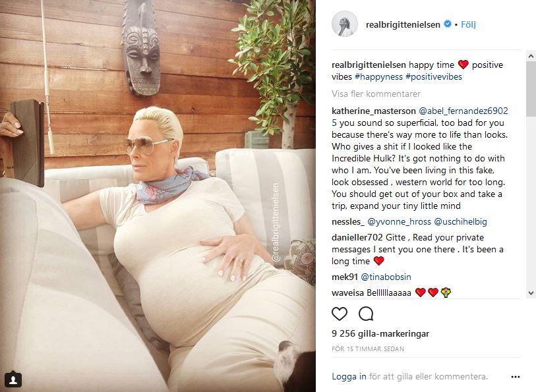Like the post with the heart icon
536x392 pixels.
coord(340,314)
